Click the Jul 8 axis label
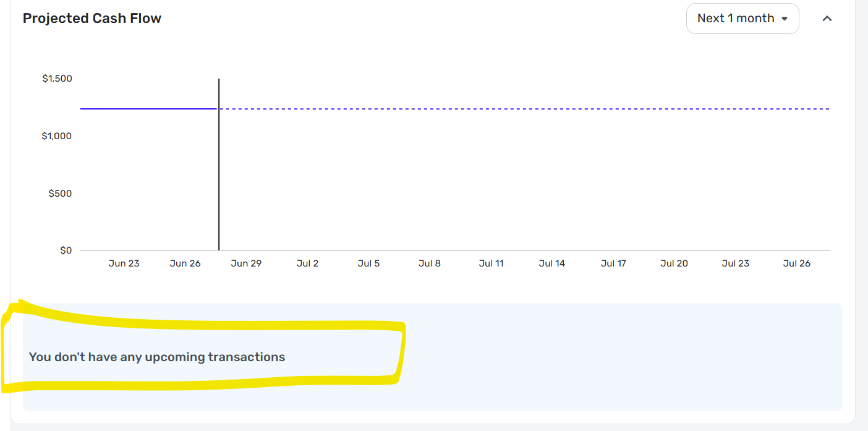The image size is (868, 431). (430, 263)
